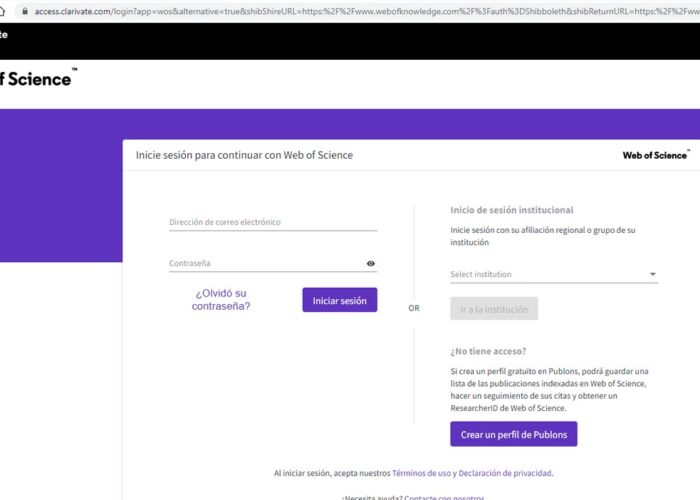
Task: Click Crear un perfil de Publons button
Action: point(514,434)
